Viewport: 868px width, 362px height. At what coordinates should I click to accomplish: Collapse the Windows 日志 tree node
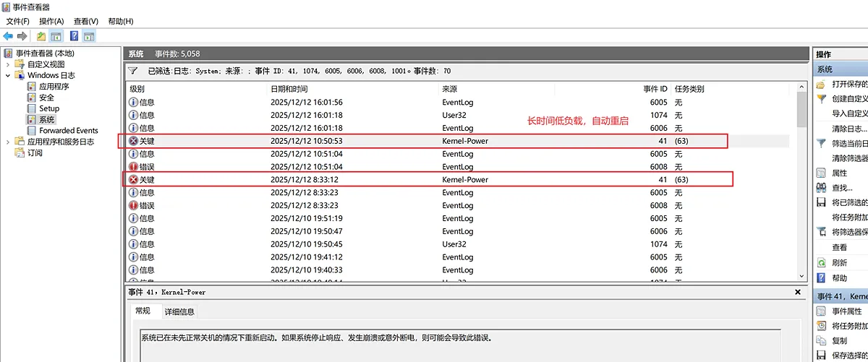click(x=8, y=75)
